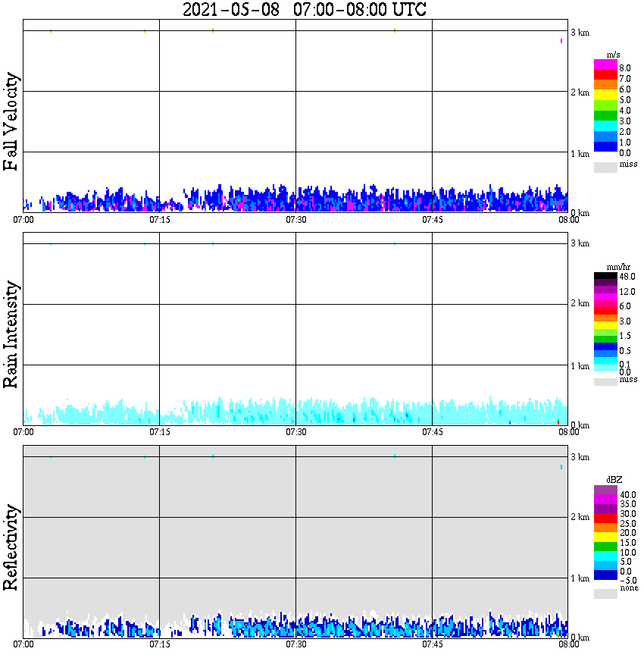644x658 pixels.
Task: Click the cyan 5.0 swatch in dBZ legend
Action: 605,556
